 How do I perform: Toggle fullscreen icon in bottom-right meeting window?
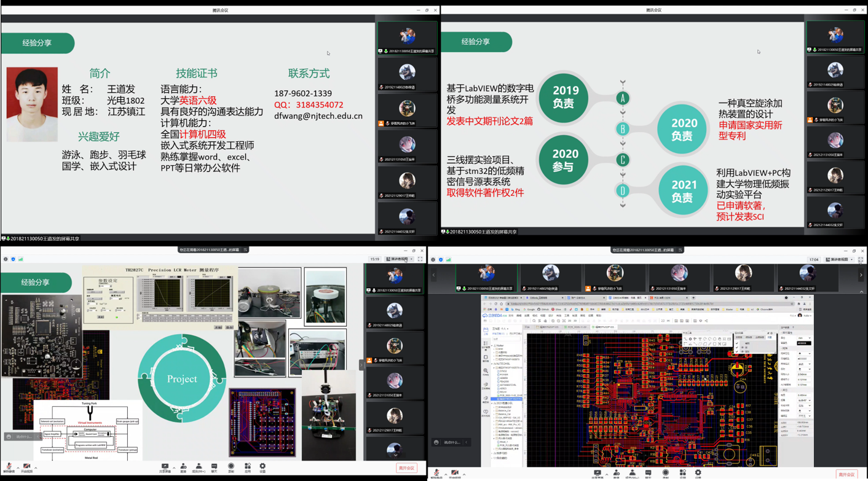coord(860,260)
